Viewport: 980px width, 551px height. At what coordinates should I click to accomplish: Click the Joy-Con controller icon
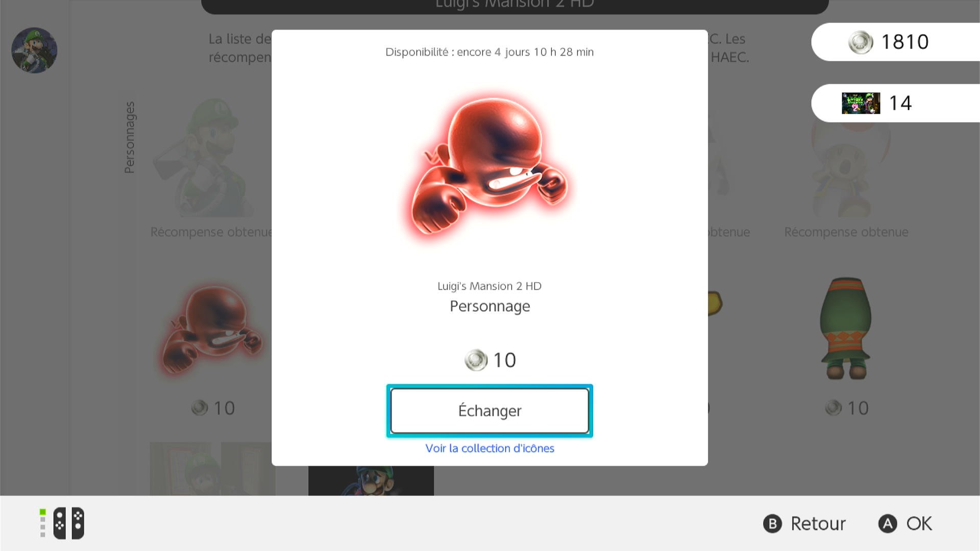[68, 523]
